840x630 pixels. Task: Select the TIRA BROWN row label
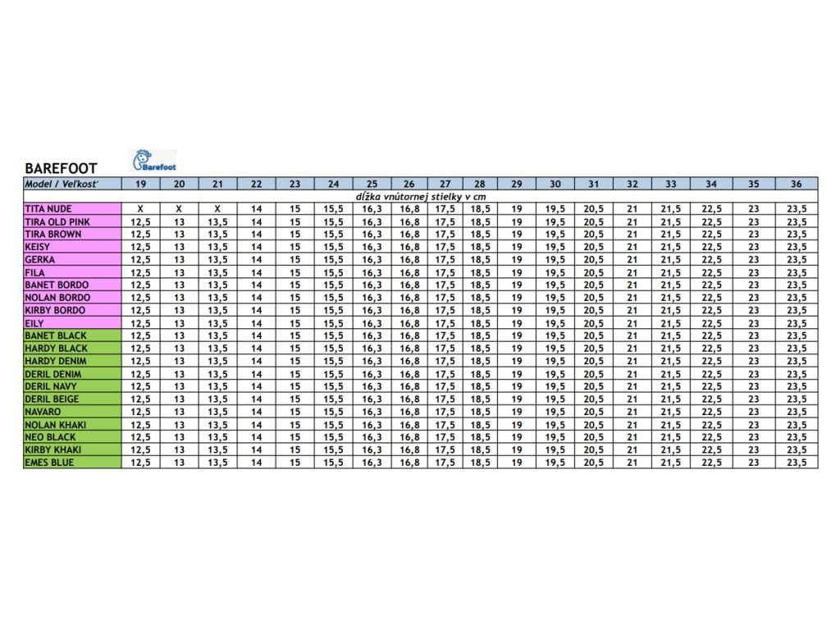click(72, 234)
